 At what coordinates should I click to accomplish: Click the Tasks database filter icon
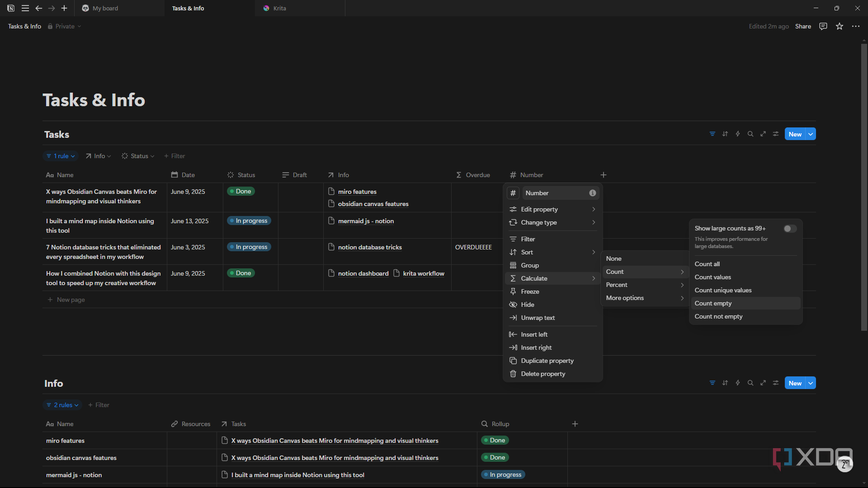click(x=712, y=134)
